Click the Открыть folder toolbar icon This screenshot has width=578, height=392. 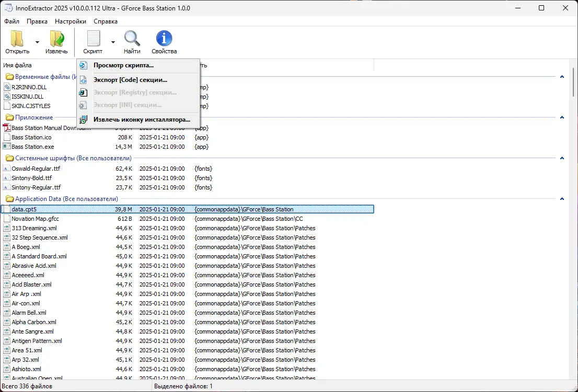17,38
